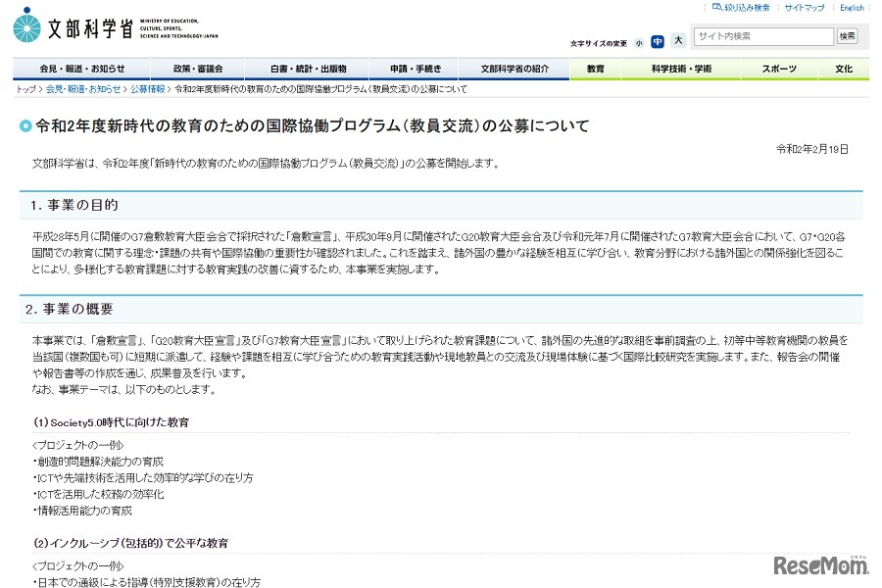Switch the site to English
Screen dimensions: 882x588
[x=850, y=7]
